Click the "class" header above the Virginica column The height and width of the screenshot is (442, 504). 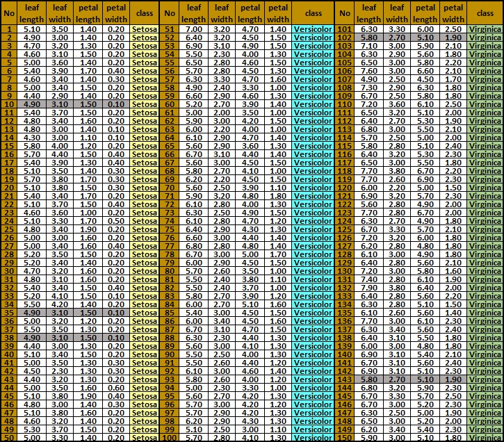click(485, 13)
